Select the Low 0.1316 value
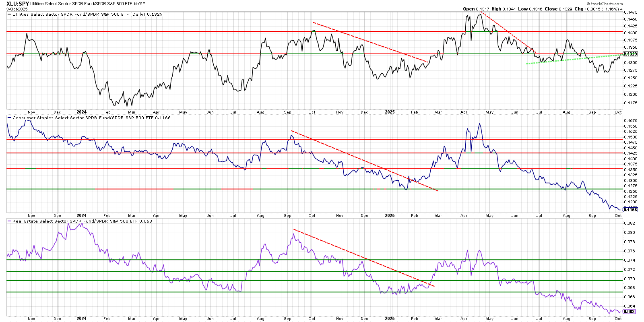 (530, 9)
